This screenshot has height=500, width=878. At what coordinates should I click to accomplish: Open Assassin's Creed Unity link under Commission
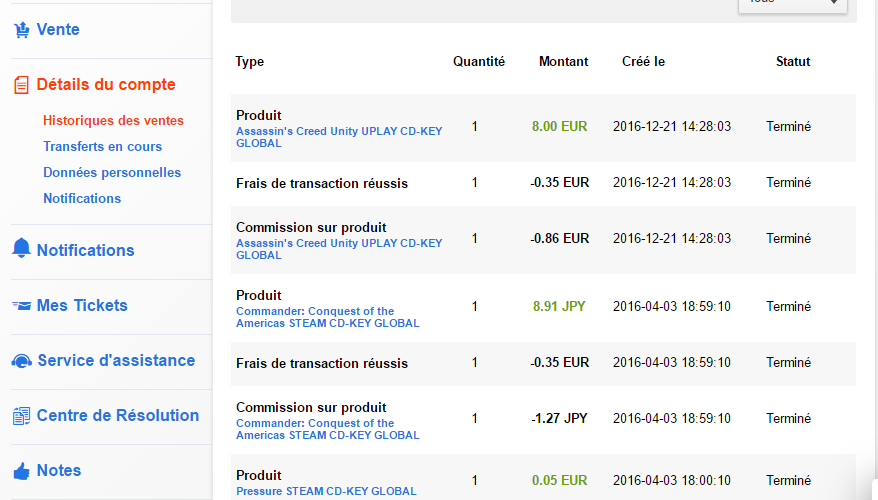339,249
